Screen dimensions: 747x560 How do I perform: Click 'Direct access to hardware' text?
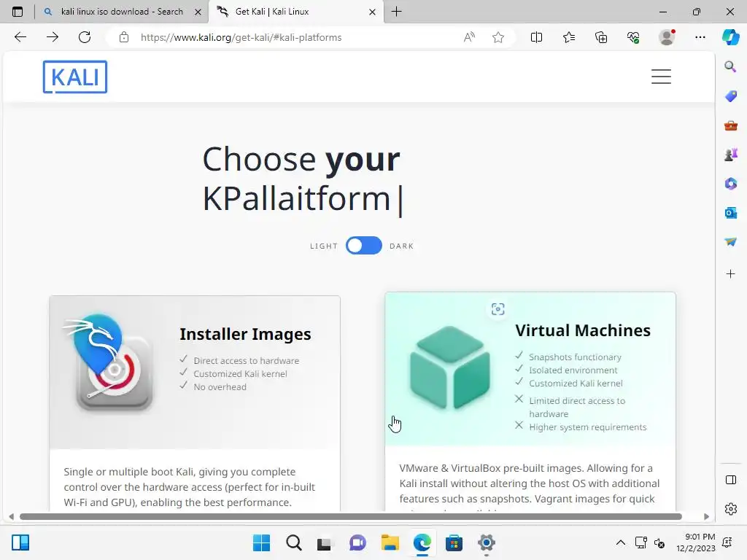point(247,361)
